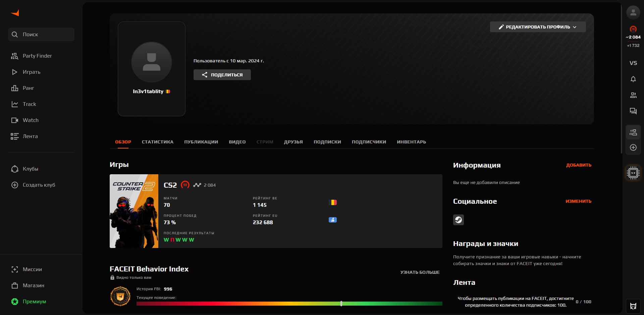The width and height of the screenshot is (644, 315).
Task: Click the Поделиться share button
Action: coord(222,75)
